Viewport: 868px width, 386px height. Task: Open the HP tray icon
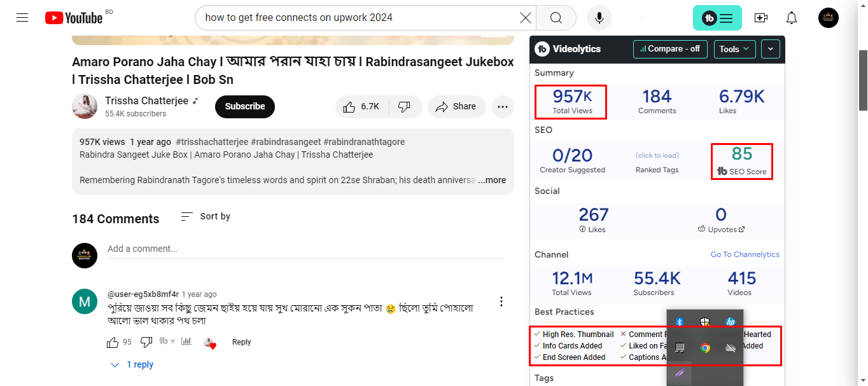click(731, 322)
